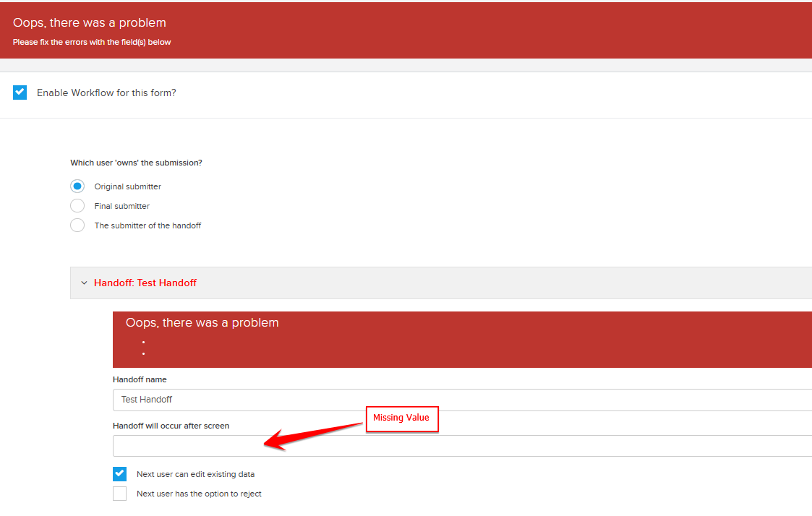Focus the Handoff name text field
The height and width of the screenshot is (516, 812).
pos(461,400)
